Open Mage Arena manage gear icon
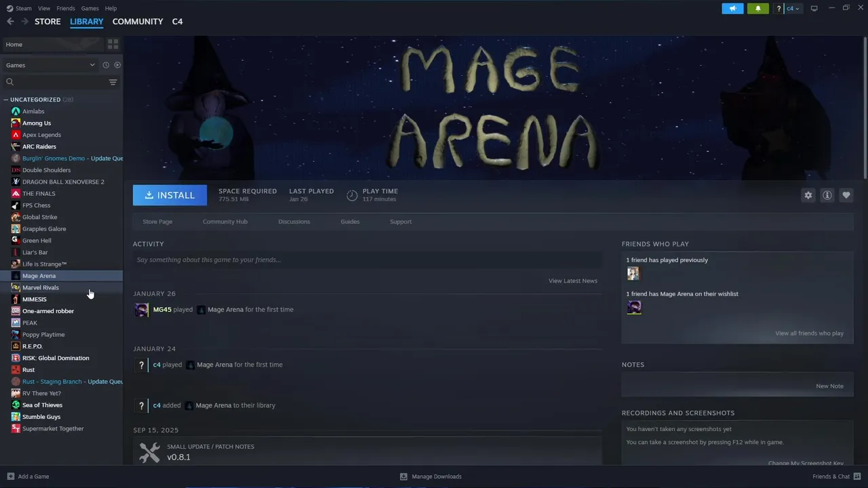The height and width of the screenshot is (488, 868). (808, 195)
